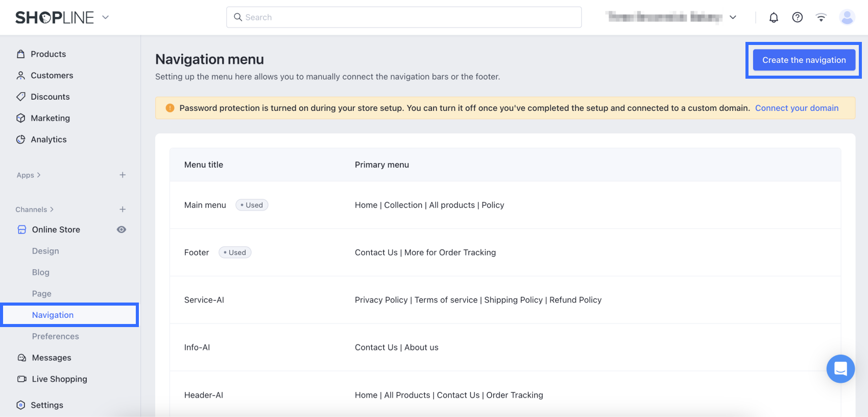Click the Customers person icon
This screenshot has height=417, width=868.
21,76
